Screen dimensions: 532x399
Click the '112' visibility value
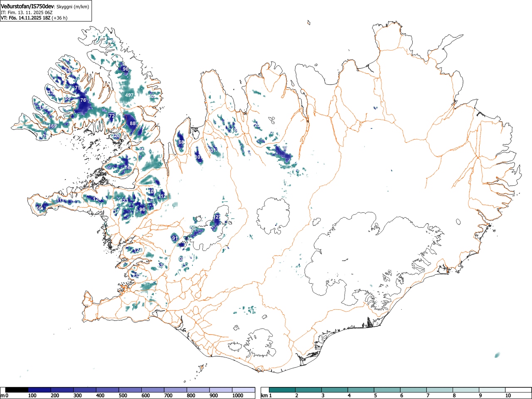(163, 196)
